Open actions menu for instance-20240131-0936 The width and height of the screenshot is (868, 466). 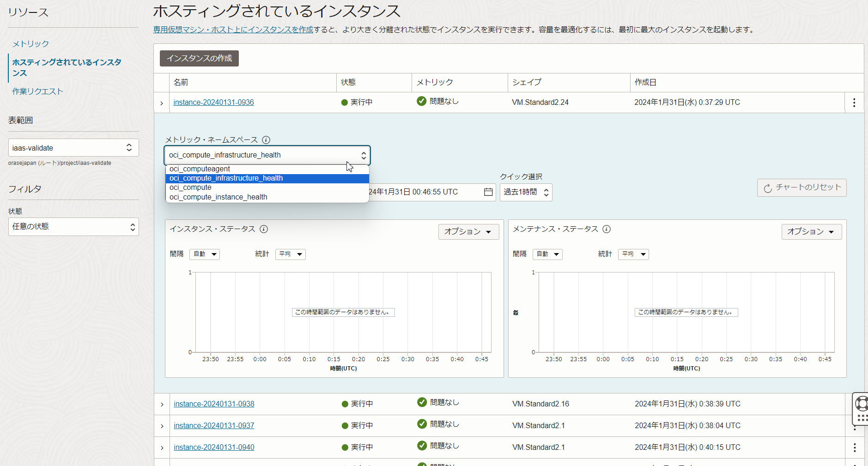(854, 103)
